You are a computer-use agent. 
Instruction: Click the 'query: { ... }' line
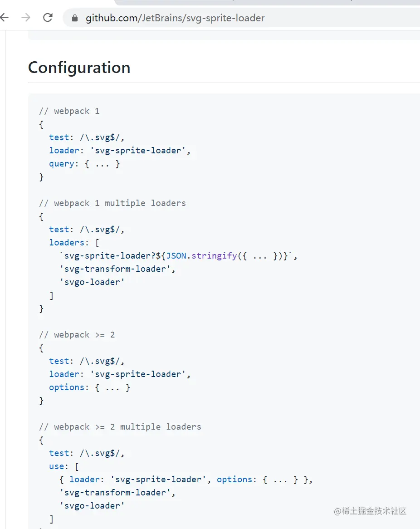pos(84,164)
